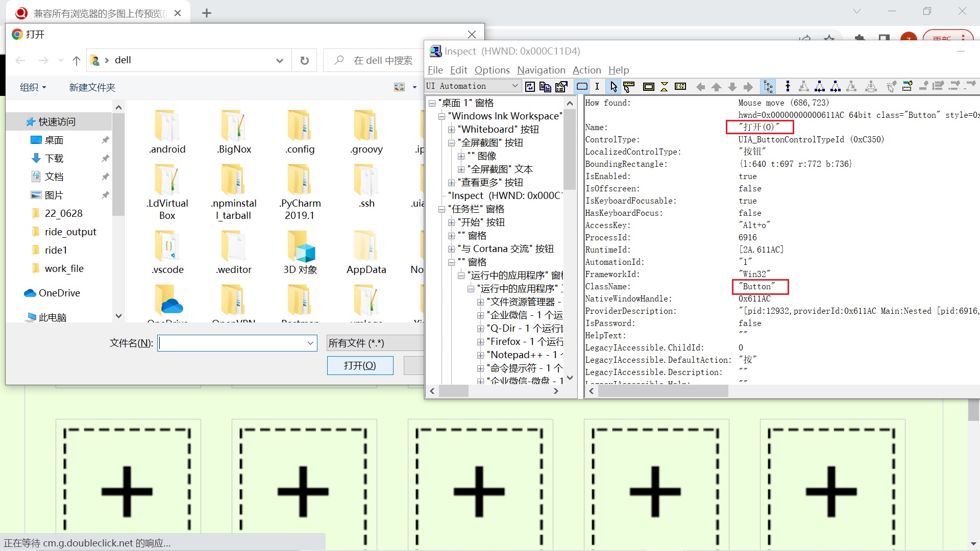Expand the "Whiteboard" 按钮 tree node
Viewport: 980px width, 551px height.
click(x=452, y=130)
